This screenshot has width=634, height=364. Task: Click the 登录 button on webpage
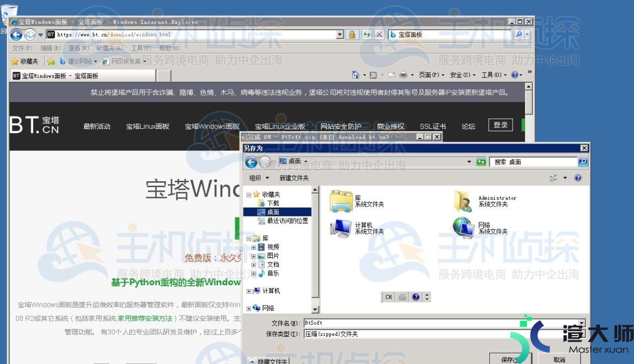click(500, 125)
